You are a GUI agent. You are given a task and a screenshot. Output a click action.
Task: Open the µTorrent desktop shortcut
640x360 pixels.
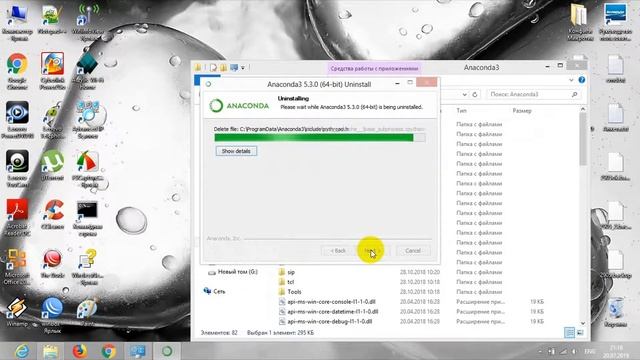[52, 165]
